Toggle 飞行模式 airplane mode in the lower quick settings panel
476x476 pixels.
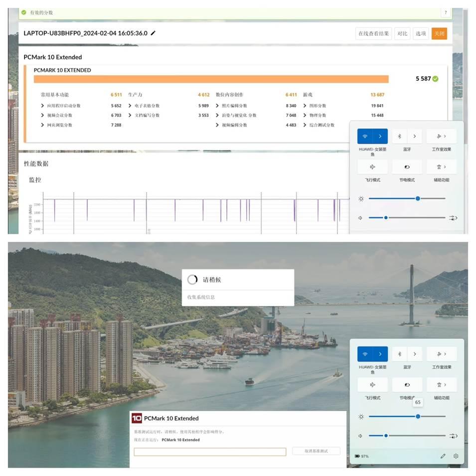pyautogui.click(x=372, y=385)
